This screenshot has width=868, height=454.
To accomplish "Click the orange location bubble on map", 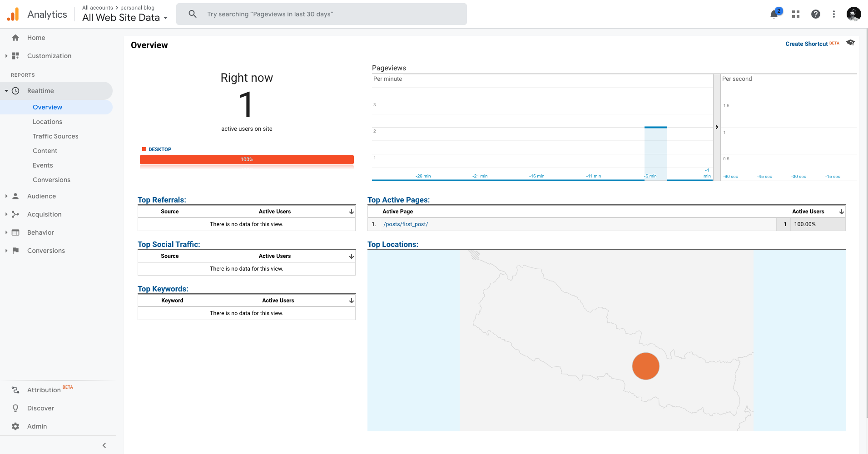I will (x=645, y=366).
